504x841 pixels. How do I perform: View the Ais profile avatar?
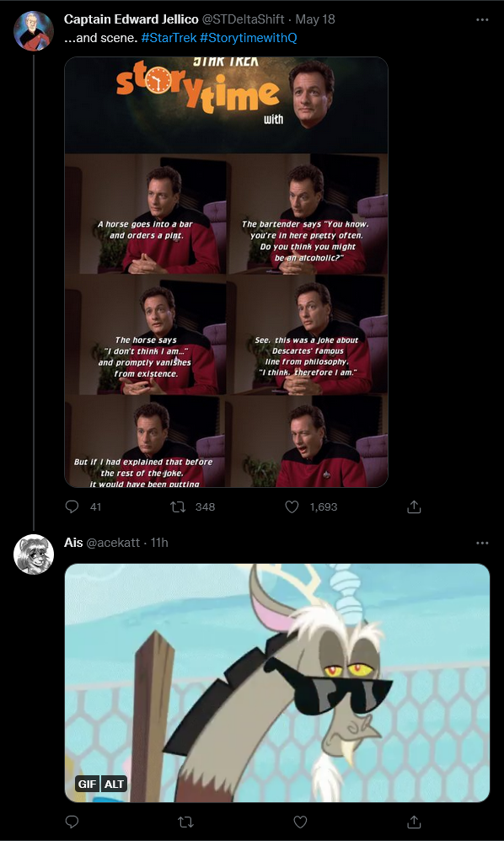33,554
